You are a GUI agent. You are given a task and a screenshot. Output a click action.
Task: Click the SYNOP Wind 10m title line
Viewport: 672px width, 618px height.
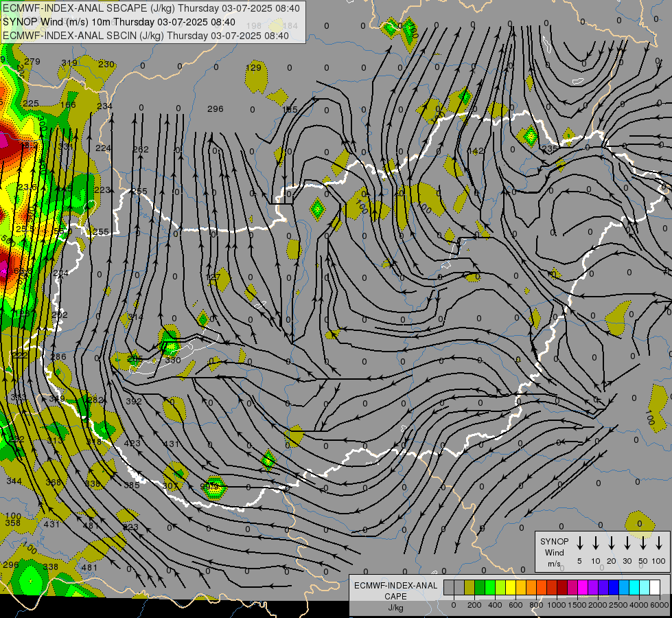pyautogui.click(x=119, y=22)
